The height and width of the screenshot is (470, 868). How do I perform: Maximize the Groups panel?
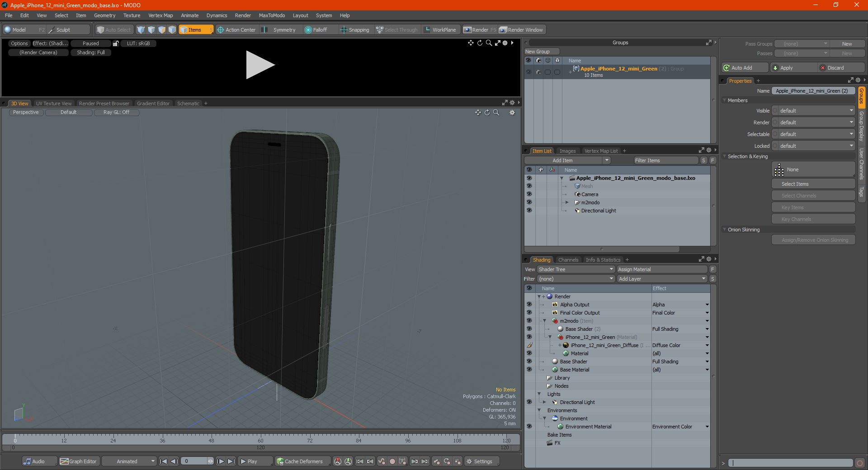click(x=708, y=42)
